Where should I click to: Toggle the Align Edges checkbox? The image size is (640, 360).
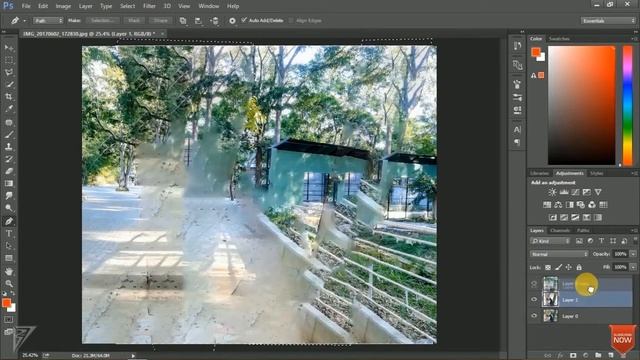point(291,20)
